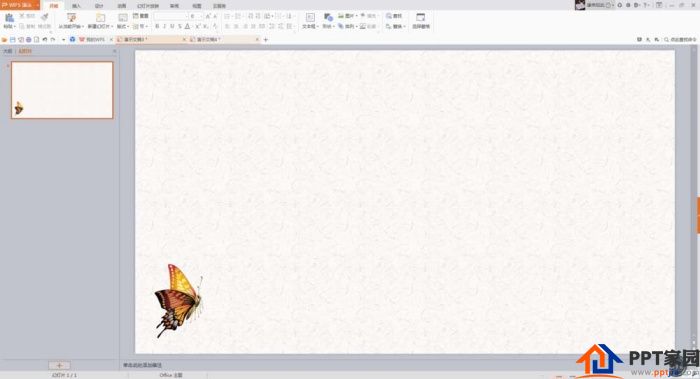Open the Design ribbon tab

(x=99, y=6)
